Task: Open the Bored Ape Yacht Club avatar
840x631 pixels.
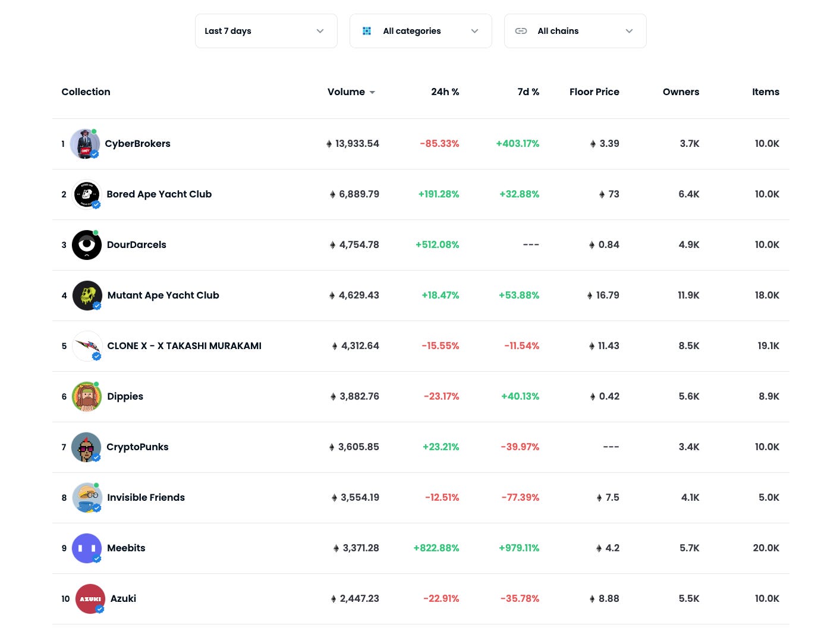Action: [x=87, y=194]
